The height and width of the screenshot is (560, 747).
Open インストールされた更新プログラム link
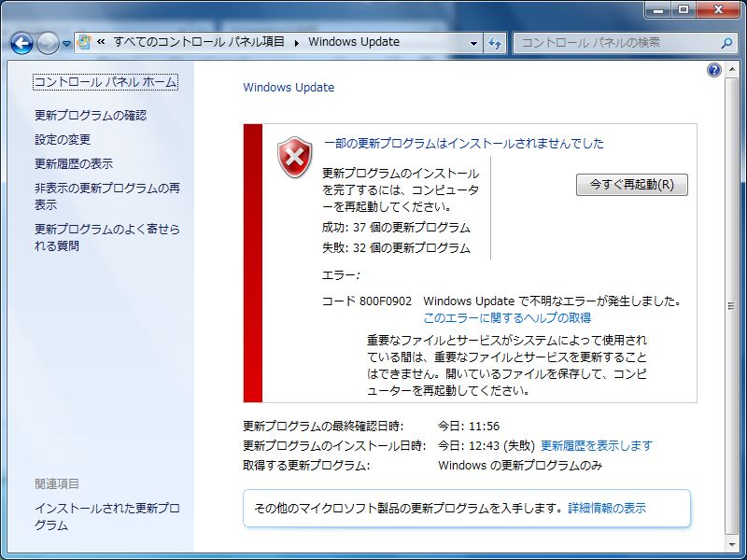[107, 517]
